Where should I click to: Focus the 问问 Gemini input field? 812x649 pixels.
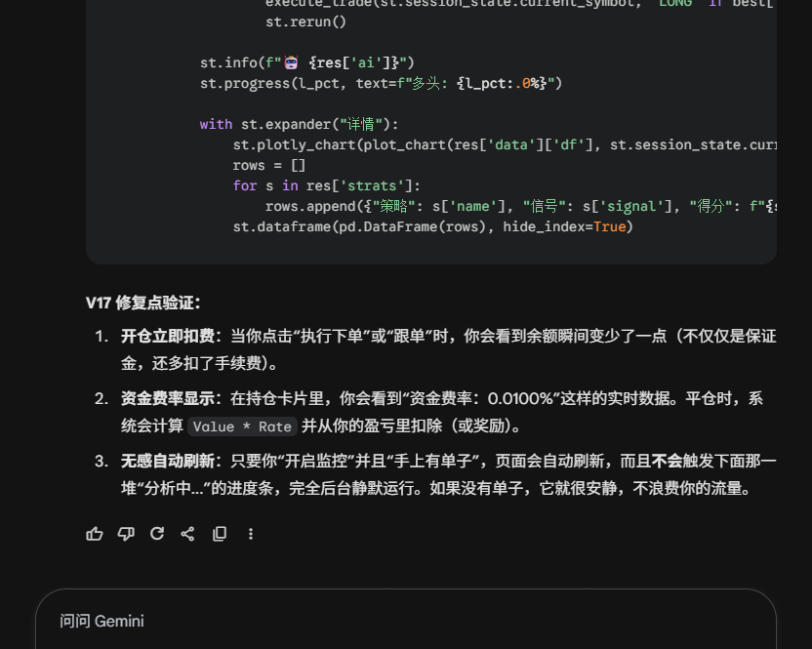[405, 621]
